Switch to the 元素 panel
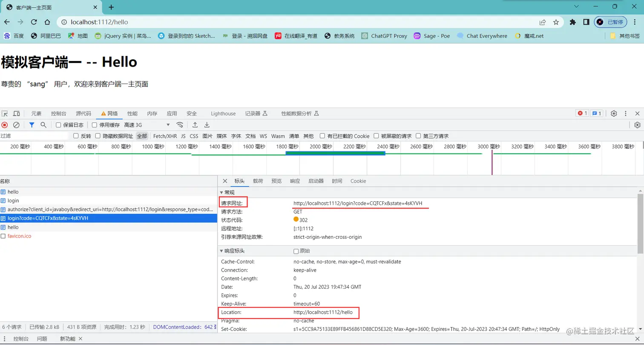The image size is (644, 345). 36,113
